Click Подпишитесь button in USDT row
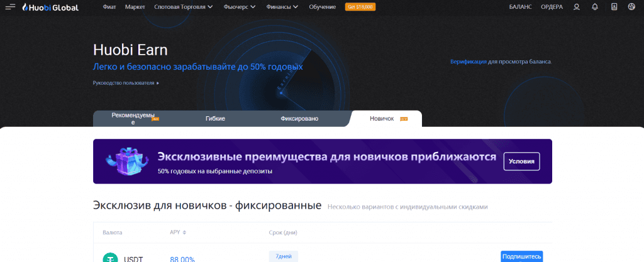 coord(521,257)
